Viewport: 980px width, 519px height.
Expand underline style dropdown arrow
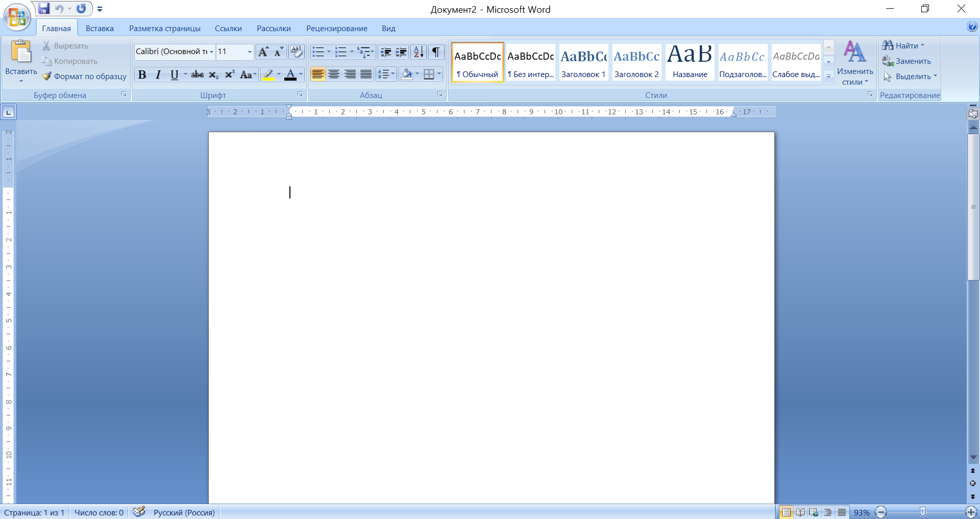[x=185, y=75]
